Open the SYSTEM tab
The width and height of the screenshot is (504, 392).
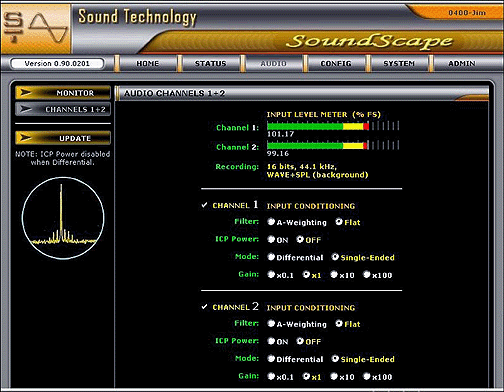[399, 63]
